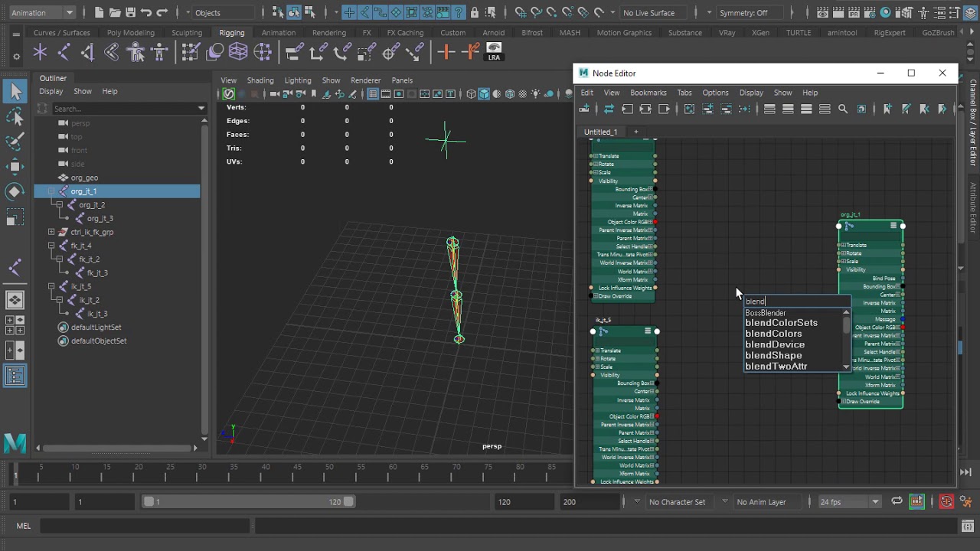The height and width of the screenshot is (551, 980).
Task: Click the shelf settings gear icon
Action: click(x=16, y=57)
